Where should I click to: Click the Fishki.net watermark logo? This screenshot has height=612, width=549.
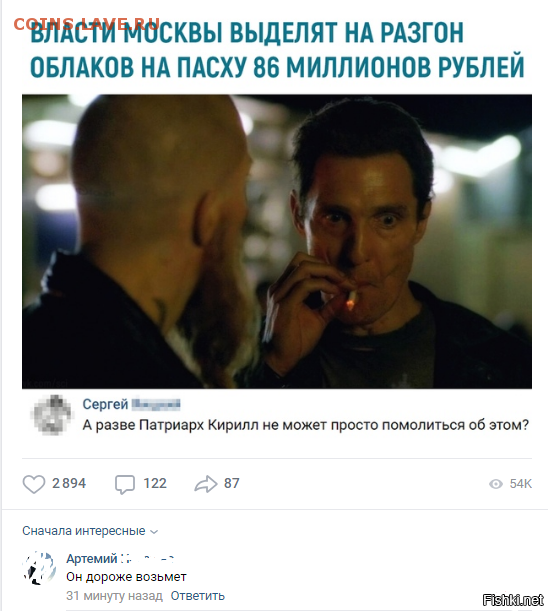click(513, 600)
